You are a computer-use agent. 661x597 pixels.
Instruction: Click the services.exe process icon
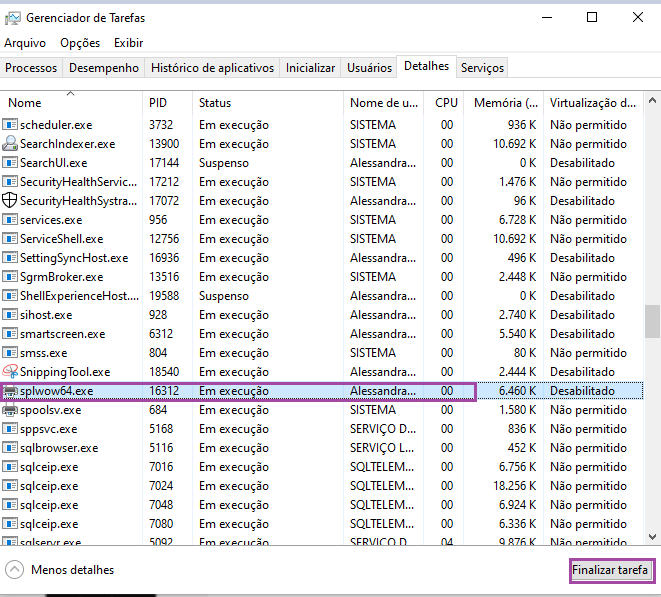[10, 220]
